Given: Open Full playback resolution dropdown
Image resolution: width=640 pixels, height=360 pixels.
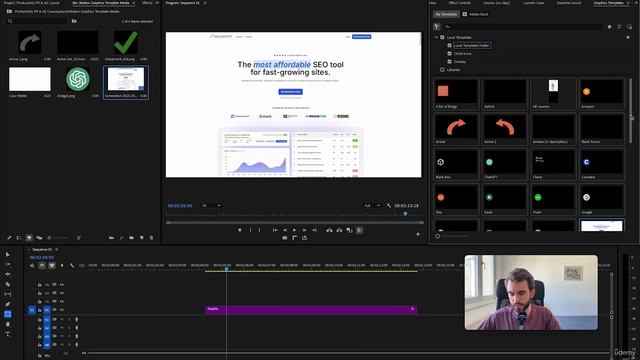Looking at the screenshot, I should (x=372, y=206).
